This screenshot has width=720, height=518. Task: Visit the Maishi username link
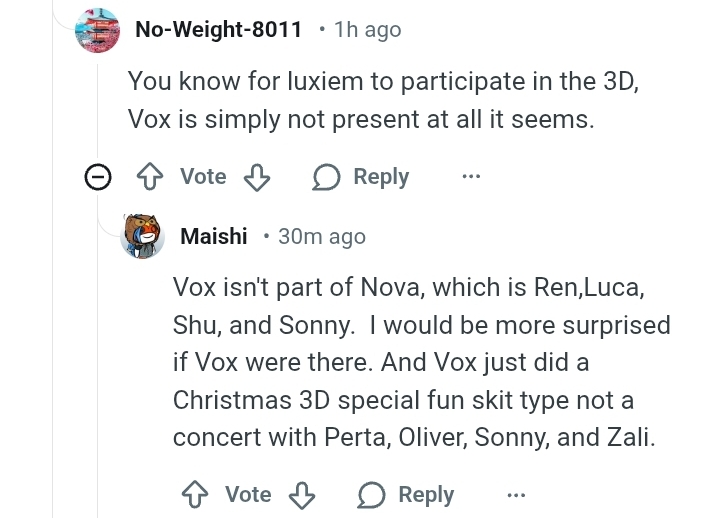[x=214, y=236]
